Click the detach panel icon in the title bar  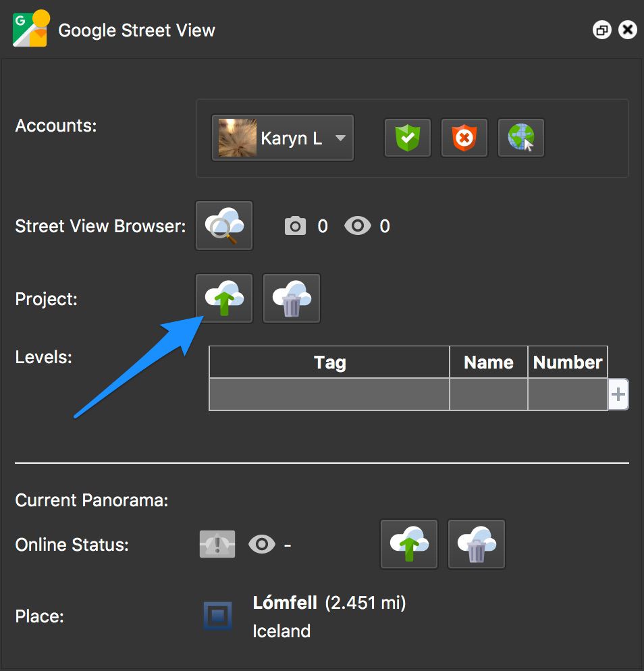(x=601, y=30)
